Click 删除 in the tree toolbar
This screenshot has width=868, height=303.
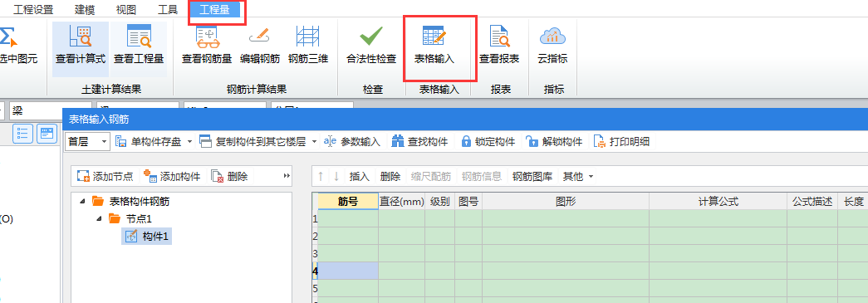pyautogui.click(x=230, y=176)
